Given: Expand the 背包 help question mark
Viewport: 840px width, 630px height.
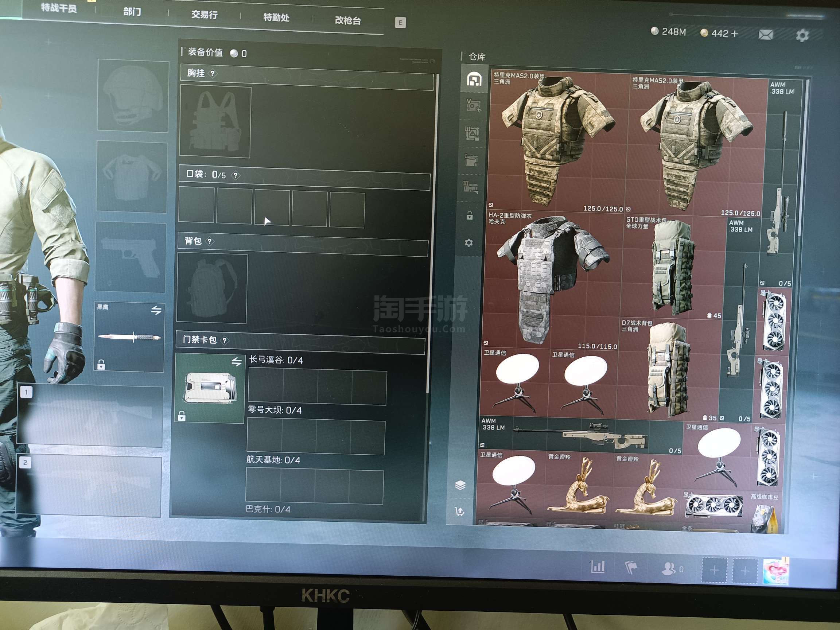Looking at the screenshot, I should [210, 241].
